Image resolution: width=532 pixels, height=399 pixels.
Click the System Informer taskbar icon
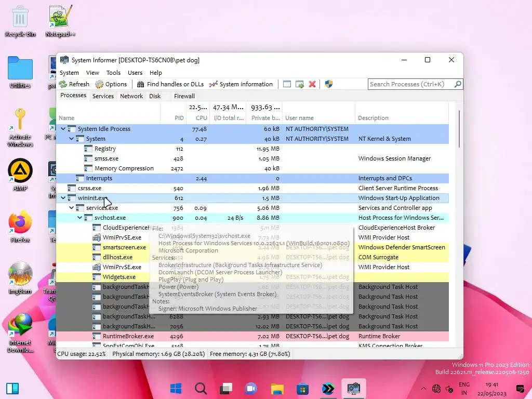tap(353, 389)
